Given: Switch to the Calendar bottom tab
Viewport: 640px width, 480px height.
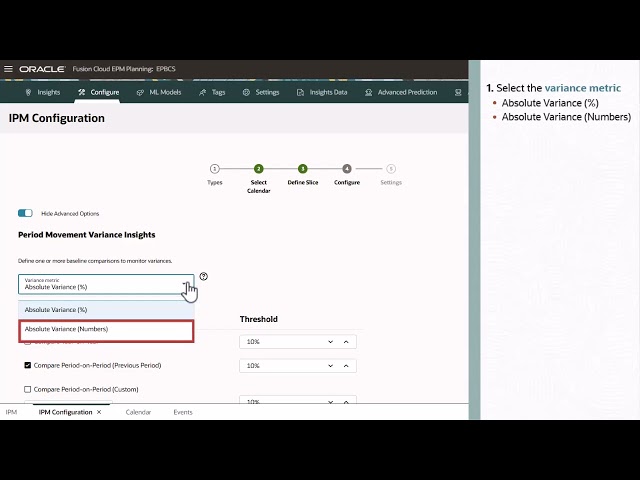Looking at the screenshot, I should click(x=138, y=412).
